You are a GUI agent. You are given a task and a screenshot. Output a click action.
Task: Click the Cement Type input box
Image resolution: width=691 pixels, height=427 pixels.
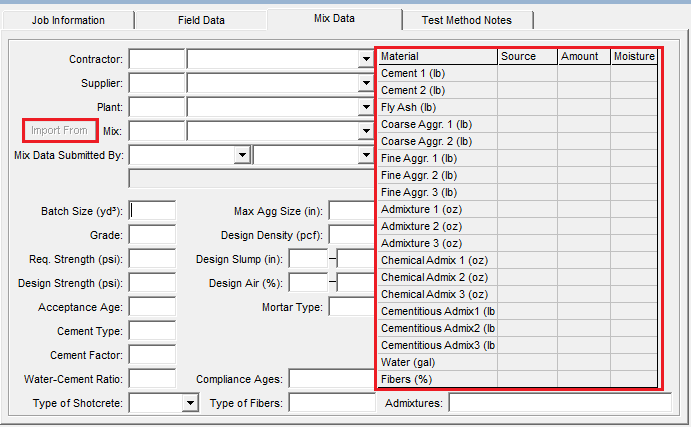(x=153, y=331)
